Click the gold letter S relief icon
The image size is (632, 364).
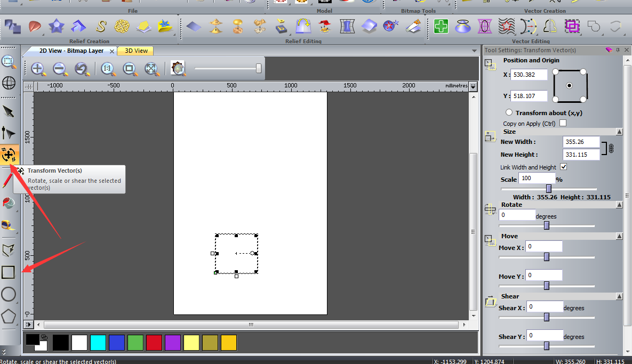pyautogui.click(x=101, y=26)
